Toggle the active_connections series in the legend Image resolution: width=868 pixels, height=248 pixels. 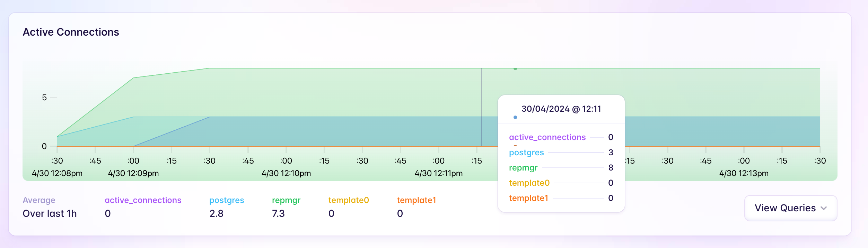[143, 200]
